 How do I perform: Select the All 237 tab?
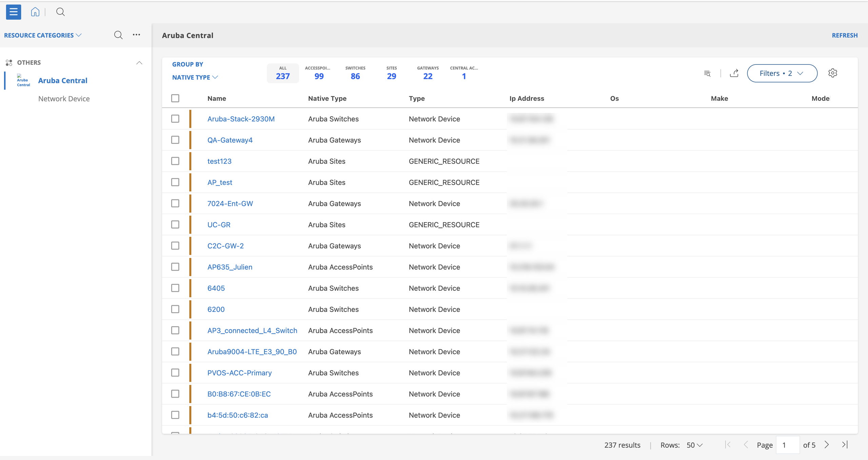pos(283,73)
